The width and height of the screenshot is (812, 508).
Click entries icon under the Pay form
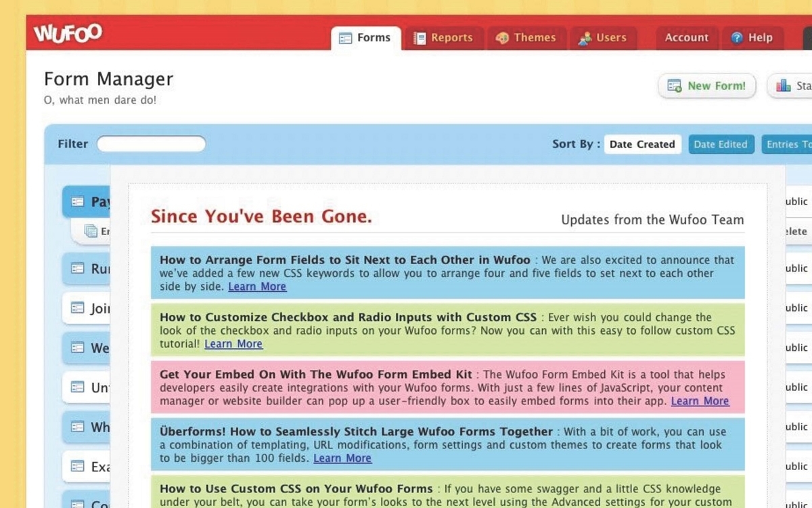pos(91,231)
